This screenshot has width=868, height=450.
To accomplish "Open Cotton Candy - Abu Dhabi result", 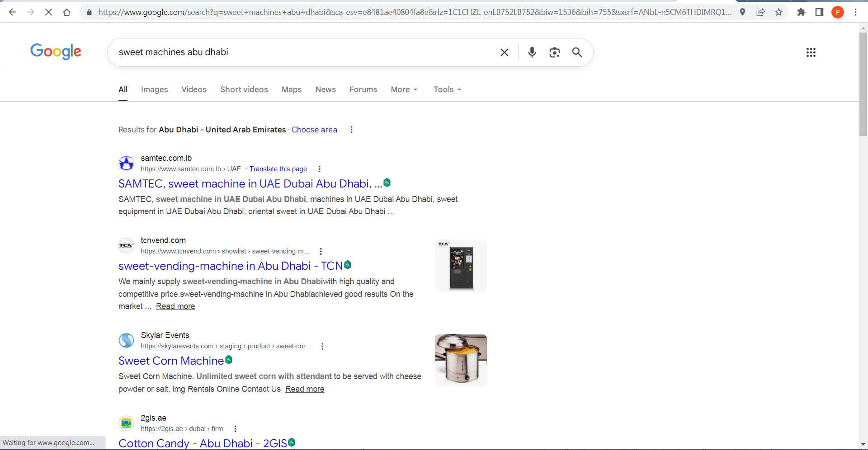I will 203,443.
